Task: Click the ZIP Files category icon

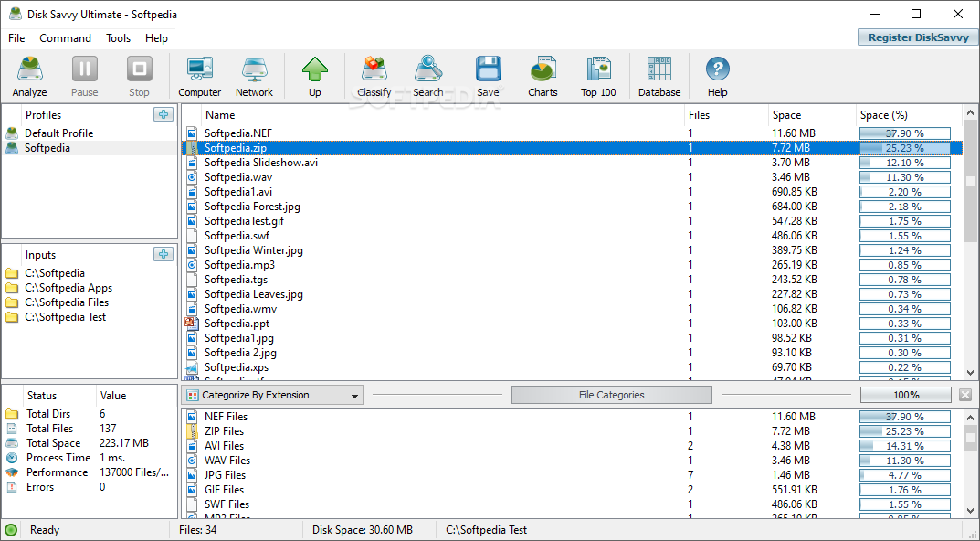Action: [x=192, y=431]
